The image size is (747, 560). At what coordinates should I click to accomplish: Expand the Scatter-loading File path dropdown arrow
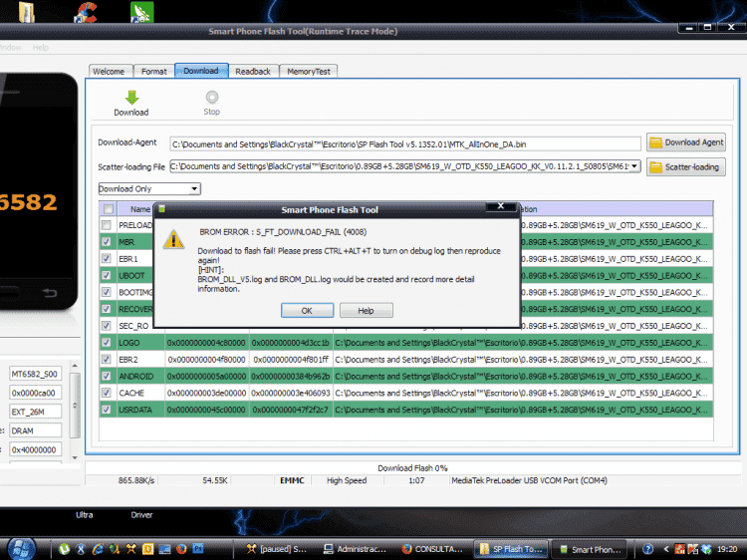click(634, 165)
